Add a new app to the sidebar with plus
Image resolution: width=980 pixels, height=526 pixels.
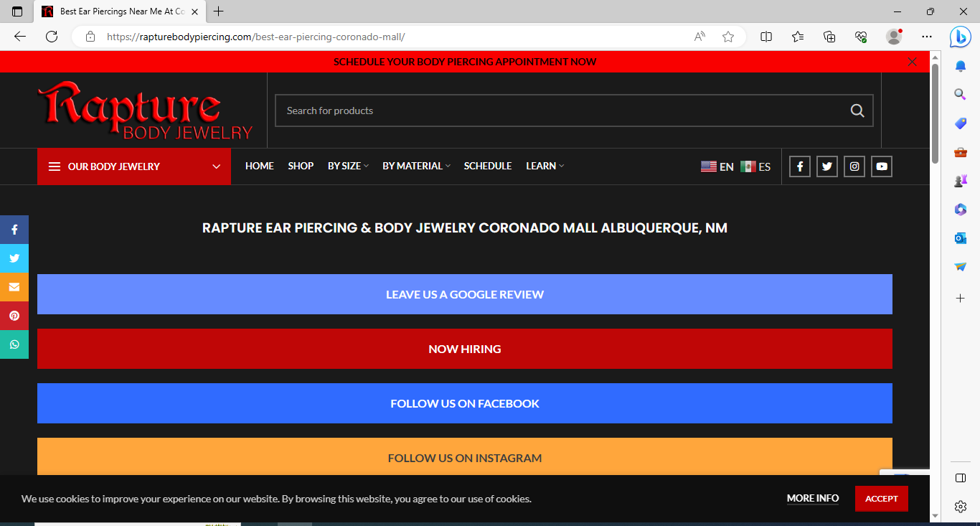coord(961,298)
